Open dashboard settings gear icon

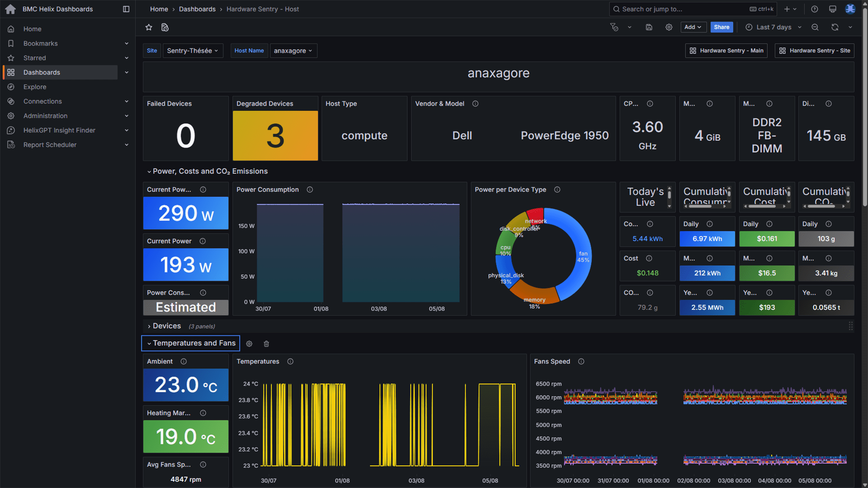coord(669,27)
